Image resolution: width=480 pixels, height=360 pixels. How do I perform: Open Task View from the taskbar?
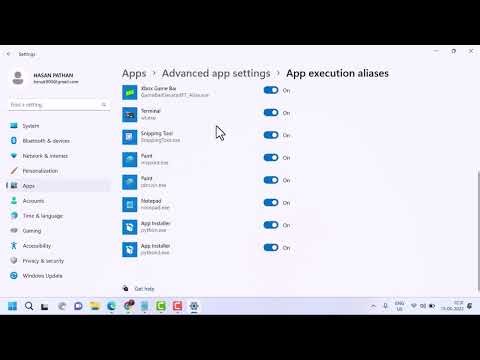coord(45,306)
